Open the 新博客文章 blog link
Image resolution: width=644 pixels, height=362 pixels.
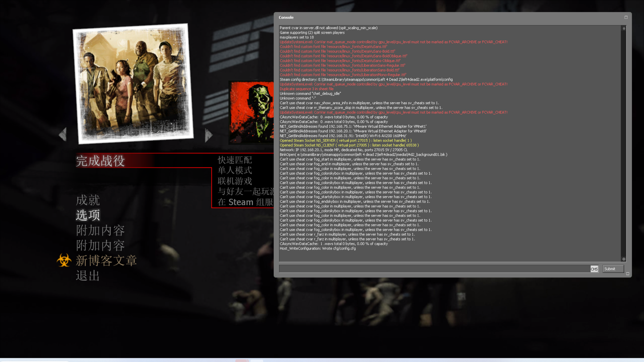tap(106, 261)
